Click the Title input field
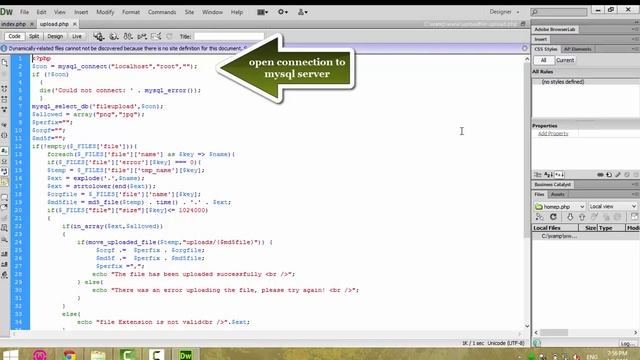Screen dimensions: 640x360 pos(229,36)
